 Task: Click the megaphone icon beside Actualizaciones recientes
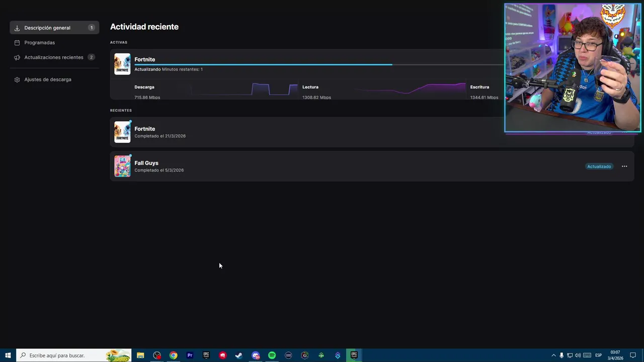click(x=17, y=57)
